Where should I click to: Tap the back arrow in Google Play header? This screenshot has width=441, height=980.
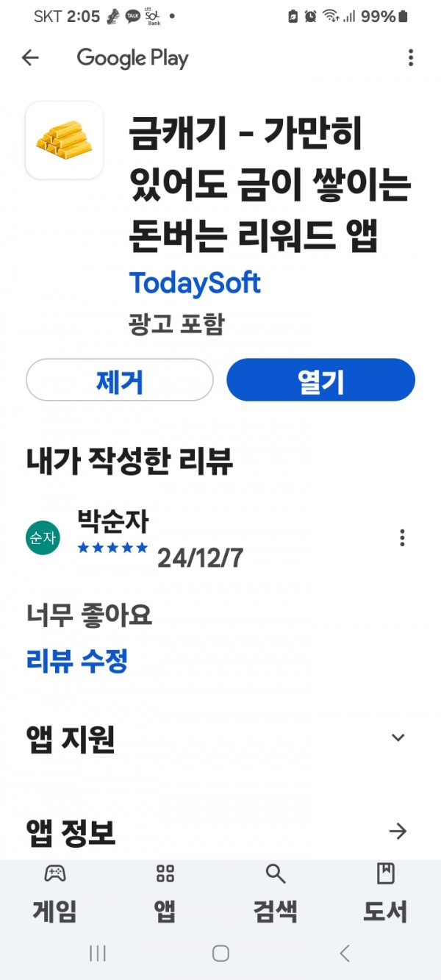(30, 58)
